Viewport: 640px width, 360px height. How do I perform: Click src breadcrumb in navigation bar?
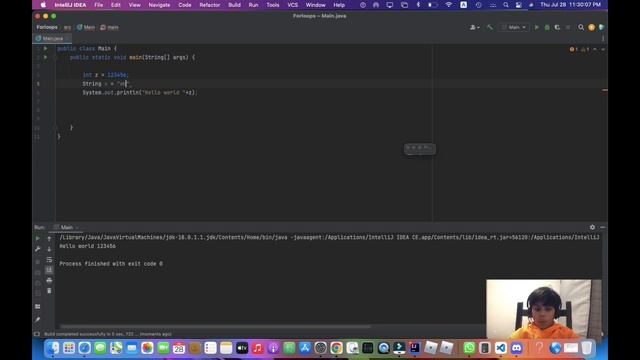tap(67, 27)
